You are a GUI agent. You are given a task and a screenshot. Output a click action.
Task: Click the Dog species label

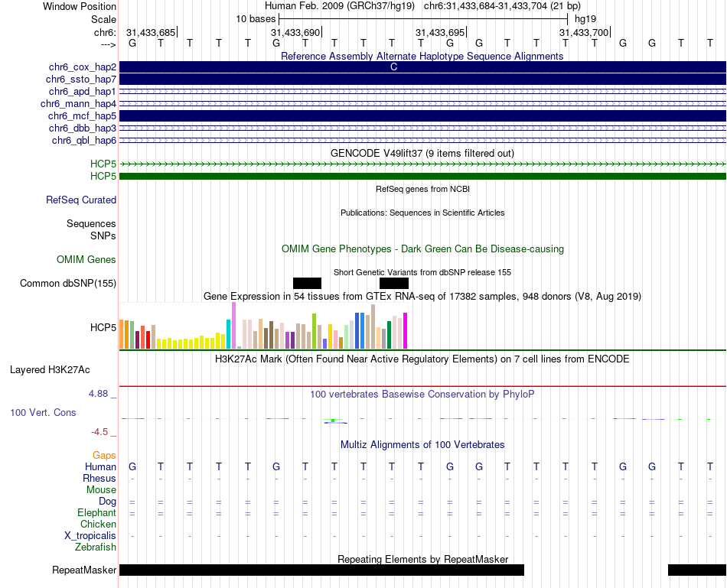[108, 502]
